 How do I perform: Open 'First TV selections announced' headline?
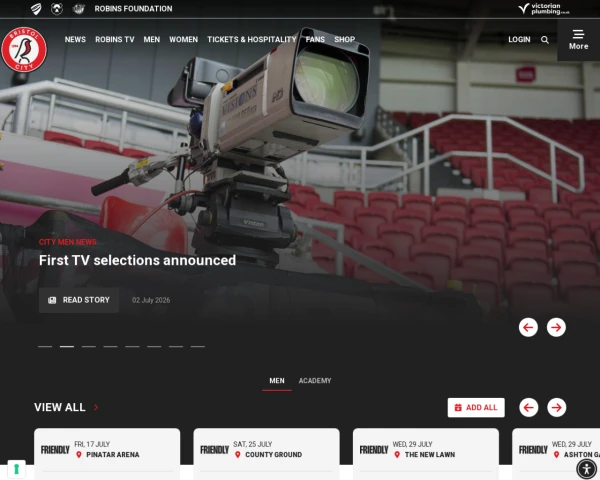(137, 260)
